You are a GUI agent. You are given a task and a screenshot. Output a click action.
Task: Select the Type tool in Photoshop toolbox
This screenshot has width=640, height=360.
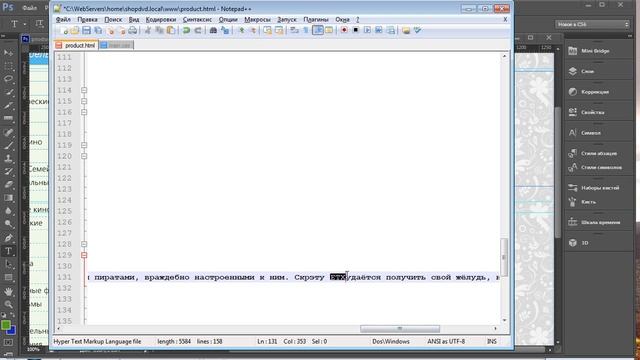click(x=9, y=251)
